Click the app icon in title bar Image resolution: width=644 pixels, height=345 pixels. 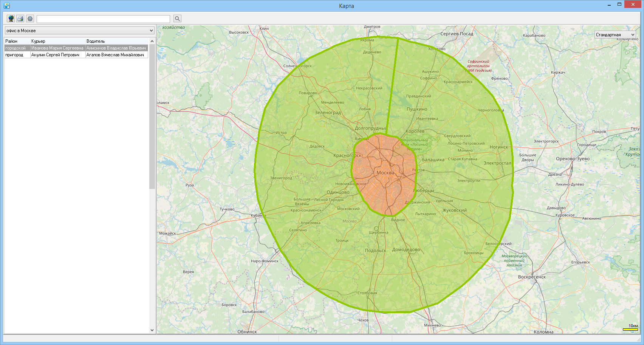point(7,6)
